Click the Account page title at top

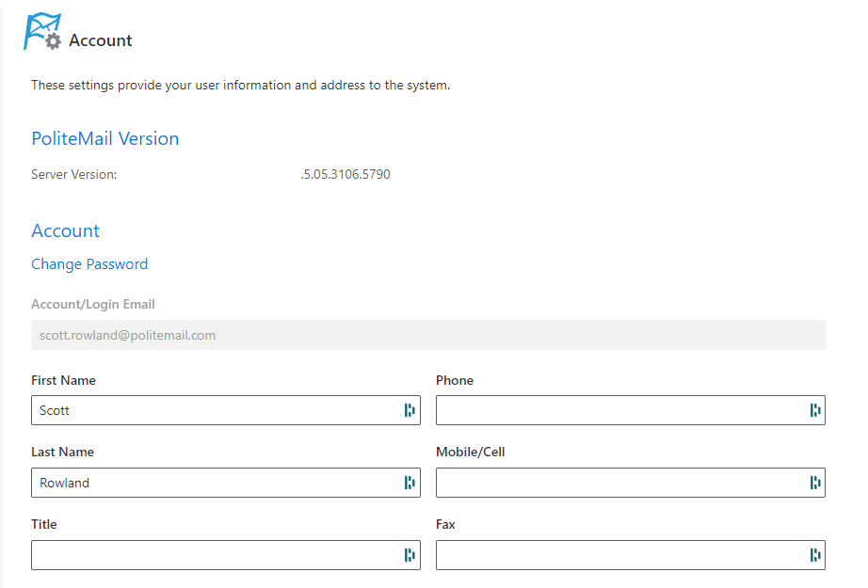(101, 40)
